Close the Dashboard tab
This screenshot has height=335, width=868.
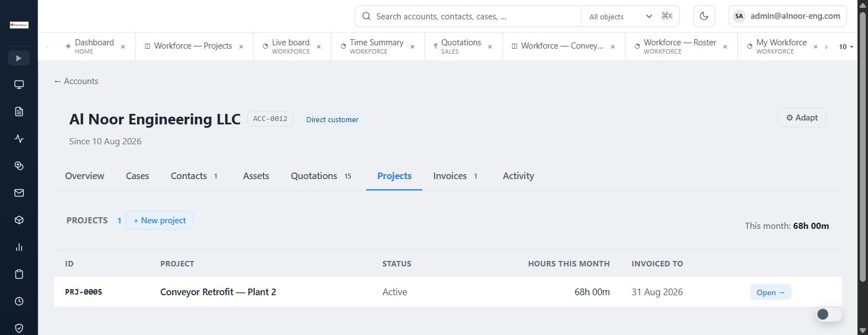[x=123, y=46]
